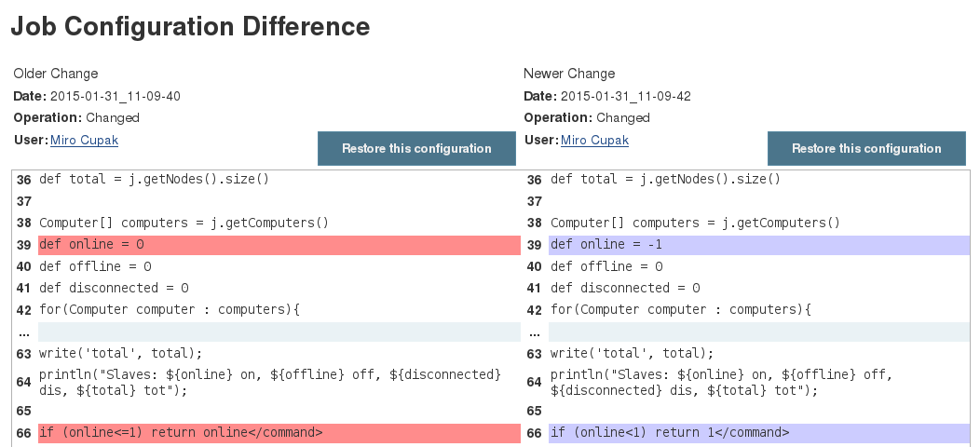Click the red 'if (online<=1) return online' line
The height and width of the screenshot is (447, 980).
pyautogui.click(x=181, y=432)
